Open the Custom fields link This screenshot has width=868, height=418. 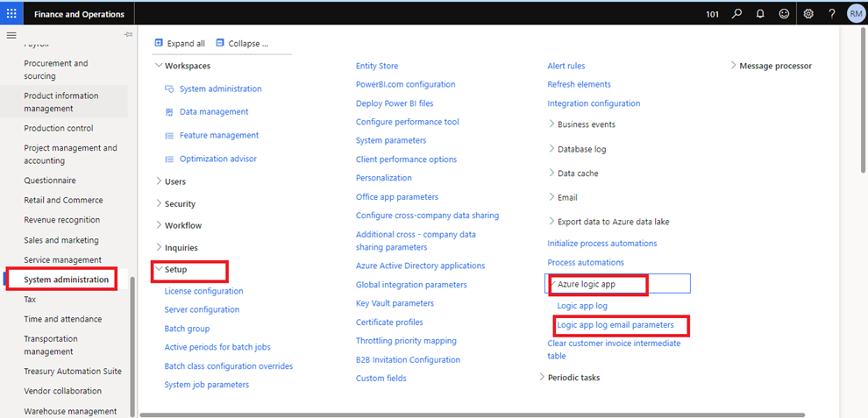(x=381, y=379)
